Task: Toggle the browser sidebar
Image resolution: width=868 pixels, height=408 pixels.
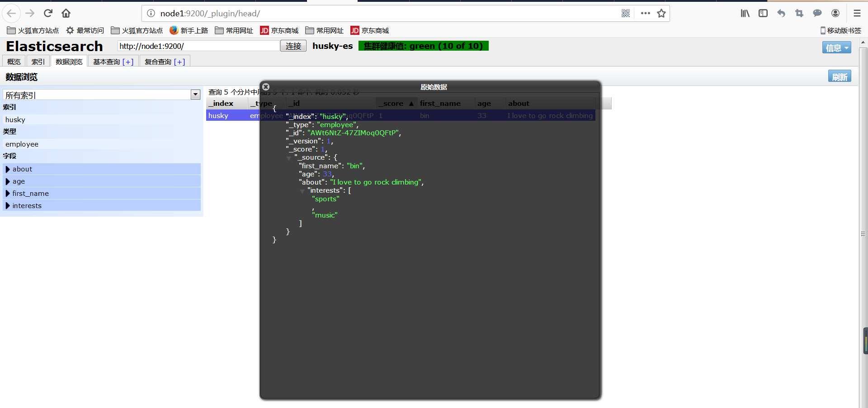Action: click(763, 13)
